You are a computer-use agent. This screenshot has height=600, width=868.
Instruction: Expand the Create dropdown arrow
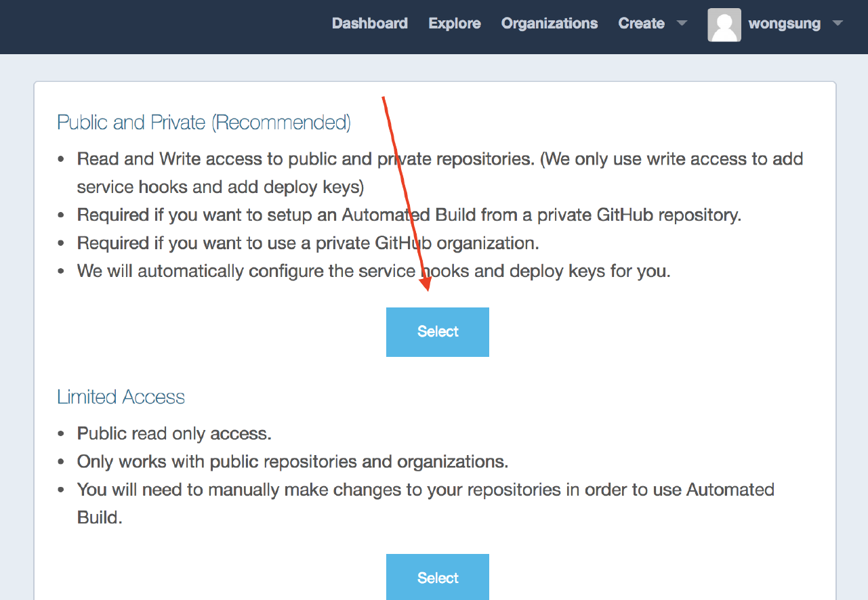(682, 24)
